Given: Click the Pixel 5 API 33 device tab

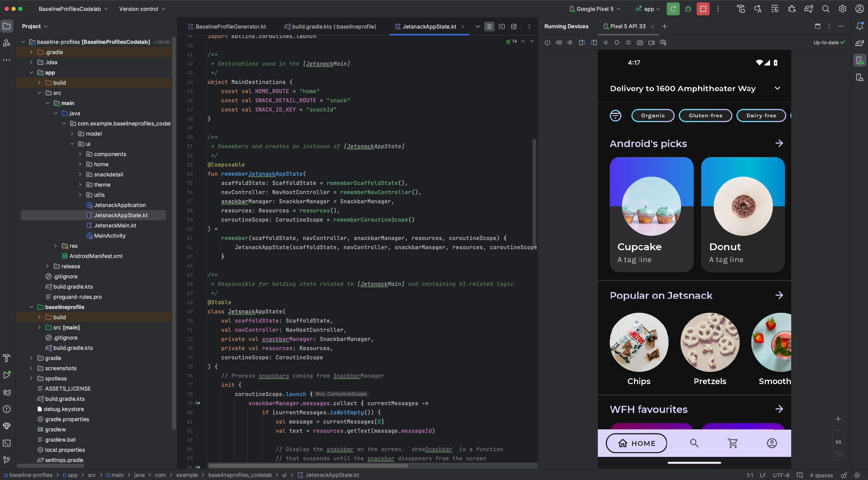Looking at the screenshot, I should click(628, 26).
